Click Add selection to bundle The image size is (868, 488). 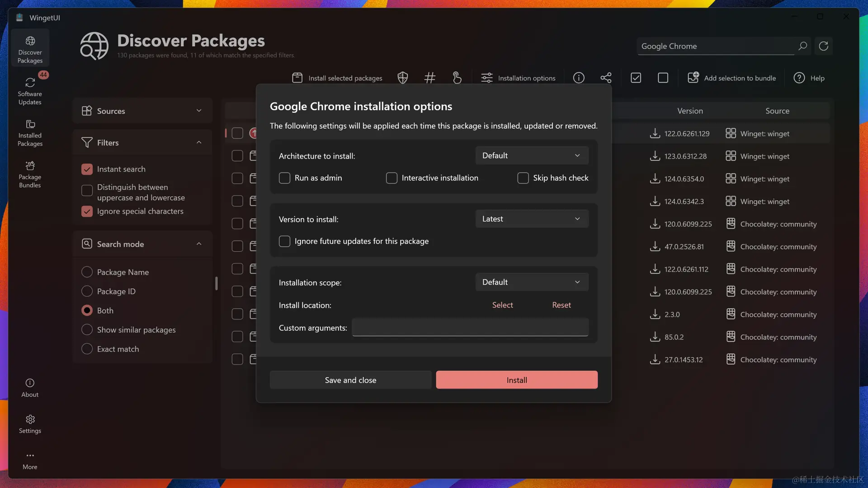[731, 78]
